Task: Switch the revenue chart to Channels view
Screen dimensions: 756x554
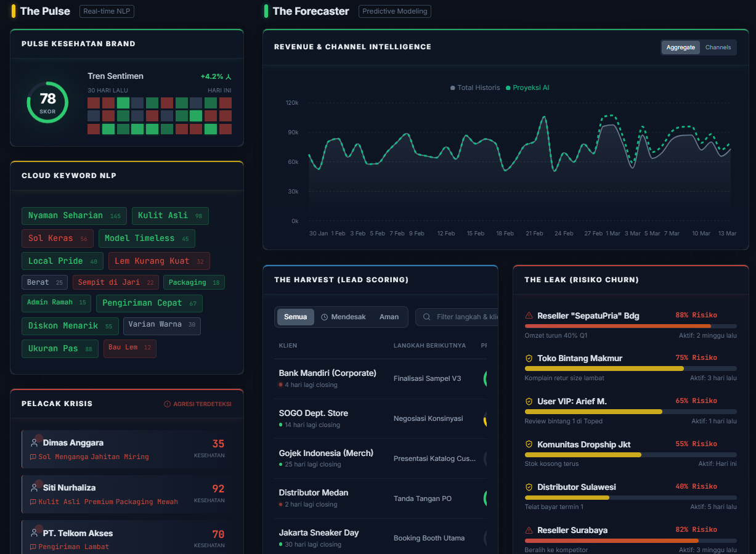Action: click(x=718, y=47)
